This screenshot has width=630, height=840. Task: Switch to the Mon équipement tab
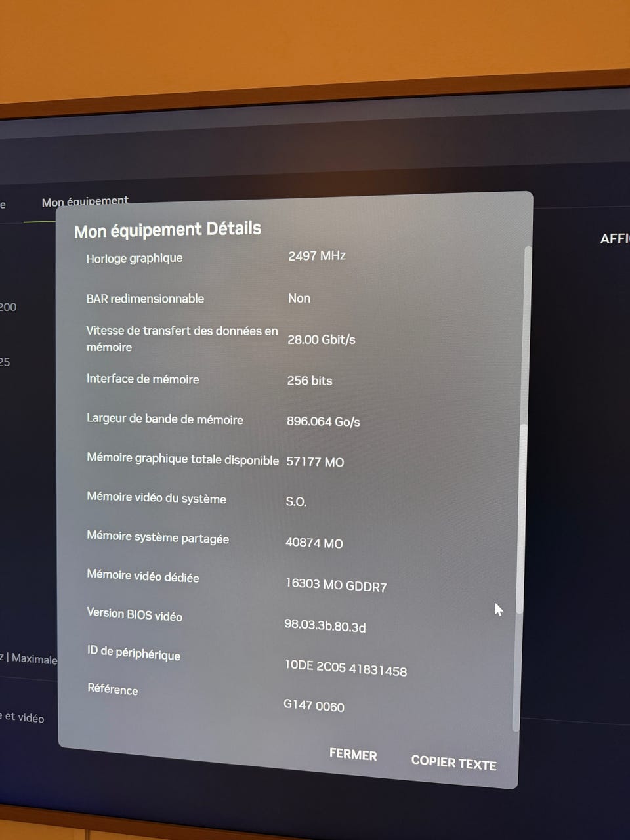click(x=85, y=201)
